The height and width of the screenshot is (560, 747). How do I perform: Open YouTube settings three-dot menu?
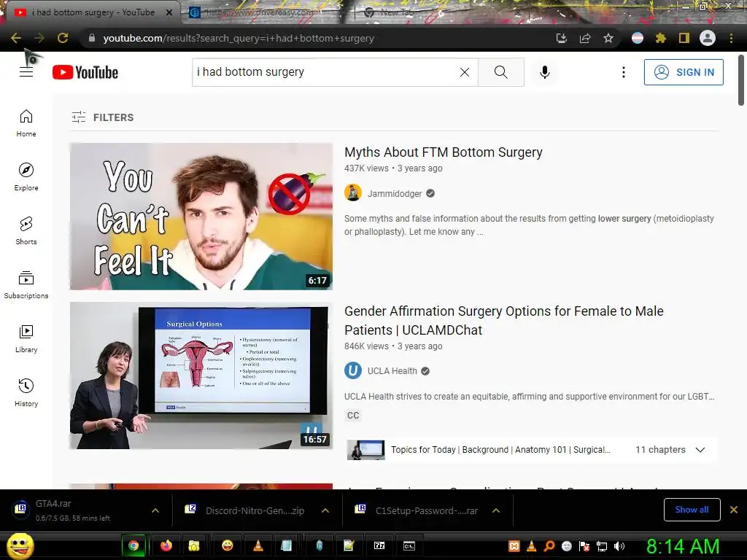click(624, 72)
